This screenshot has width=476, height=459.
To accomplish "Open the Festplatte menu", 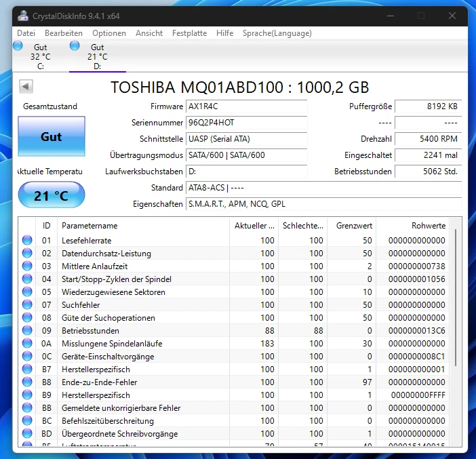I will (x=189, y=33).
